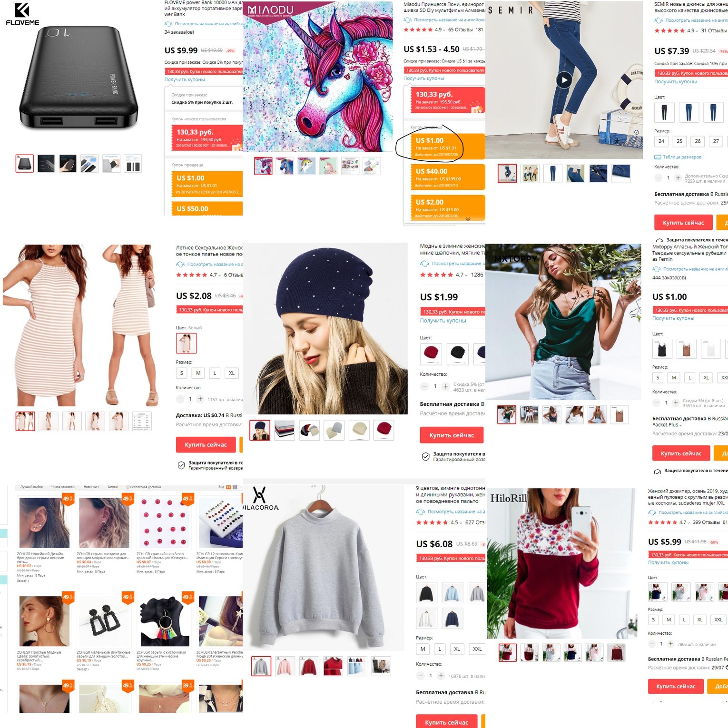Click Купить сейчас for the grey sweatshirt

point(447,722)
